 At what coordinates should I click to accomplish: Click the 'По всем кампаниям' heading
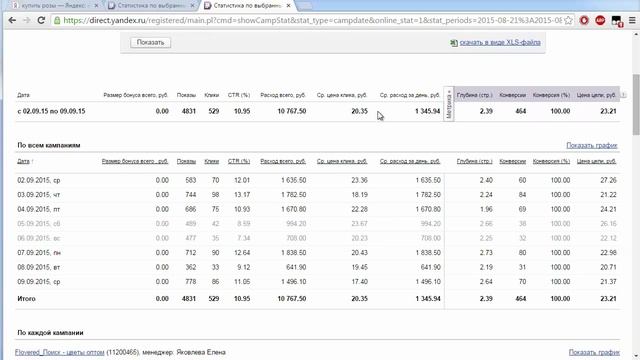pos(49,145)
